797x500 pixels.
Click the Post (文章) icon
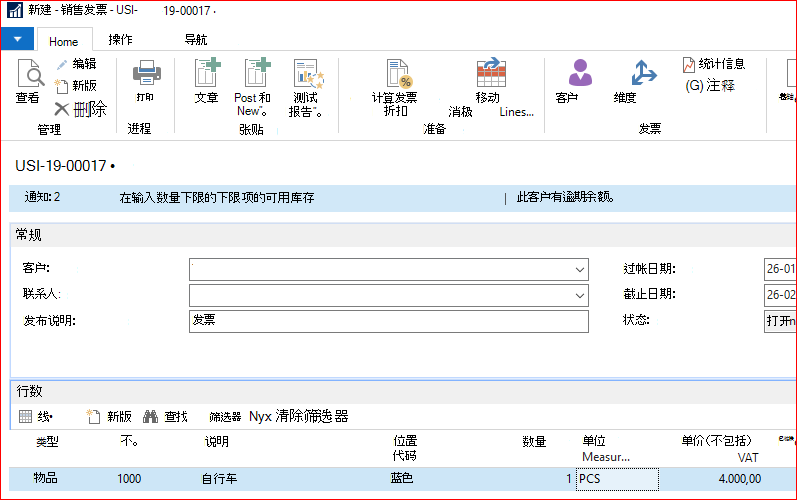[207, 73]
